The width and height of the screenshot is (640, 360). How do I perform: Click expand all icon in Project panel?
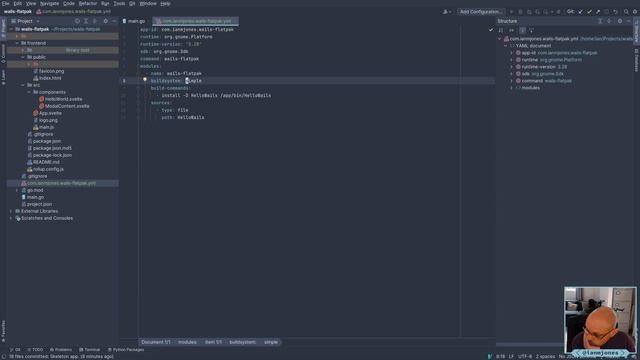86,21
